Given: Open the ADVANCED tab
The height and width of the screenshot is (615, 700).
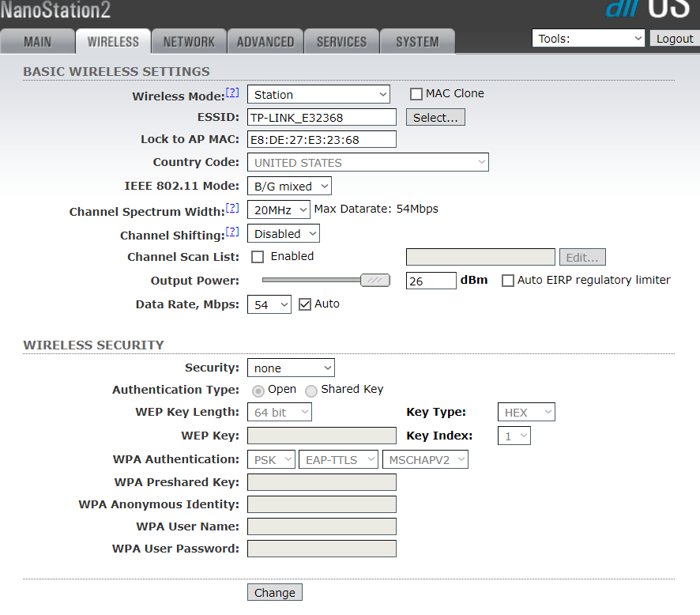Looking at the screenshot, I should [x=265, y=42].
